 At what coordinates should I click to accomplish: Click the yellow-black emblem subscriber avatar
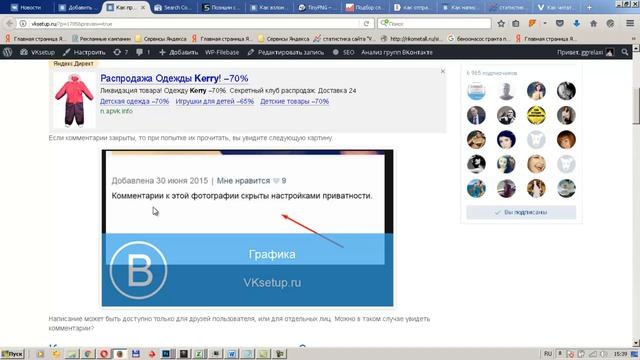pos(536,116)
